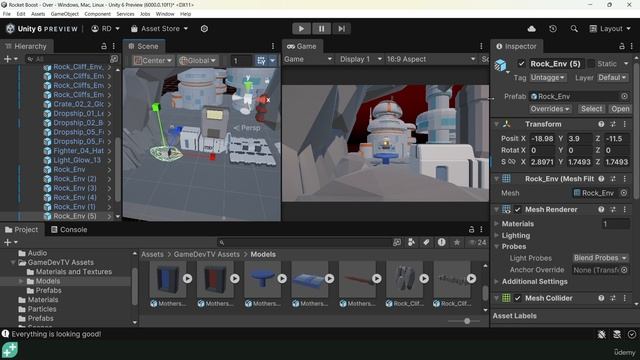Open Transform component more options menu
Viewport: 640px width, 360px height.
pyautogui.click(x=624, y=124)
